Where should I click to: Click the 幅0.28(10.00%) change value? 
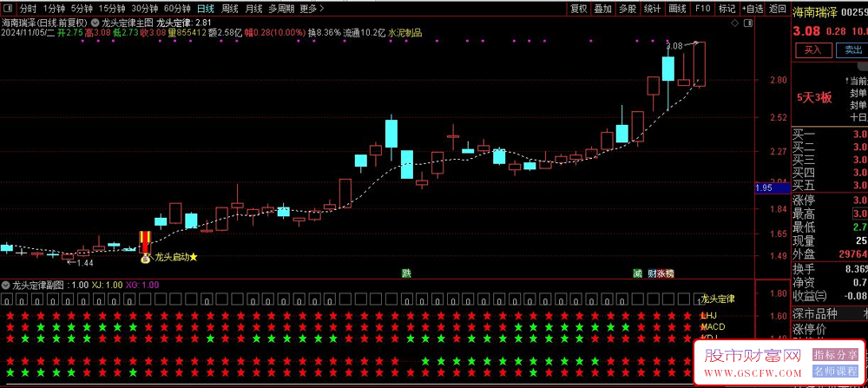pyautogui.click(x=275, y=33)
